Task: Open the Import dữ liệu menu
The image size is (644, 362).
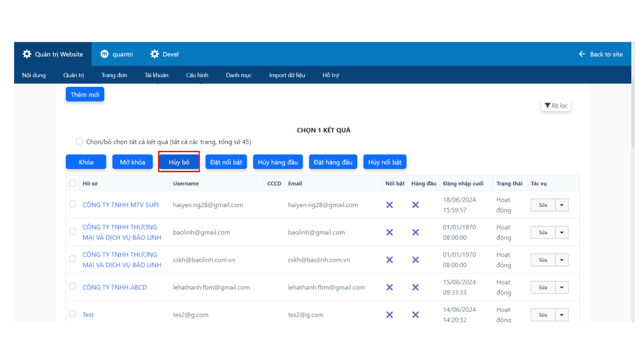Action: pos(287,75)
